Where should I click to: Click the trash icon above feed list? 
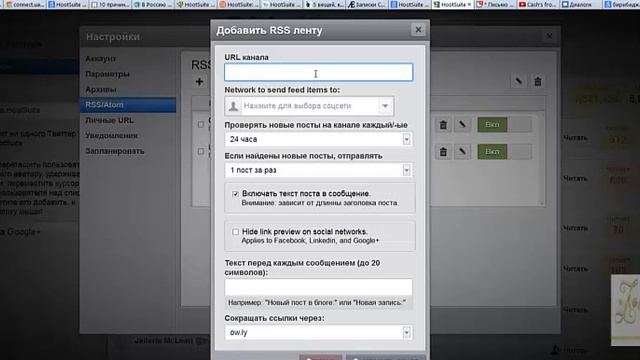coord(538,82)
